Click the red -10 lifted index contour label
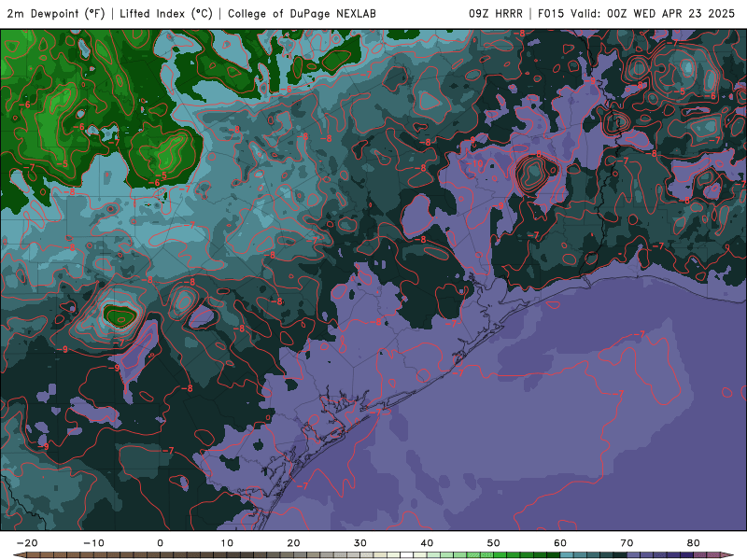The image size is (747, 560). 476,164
